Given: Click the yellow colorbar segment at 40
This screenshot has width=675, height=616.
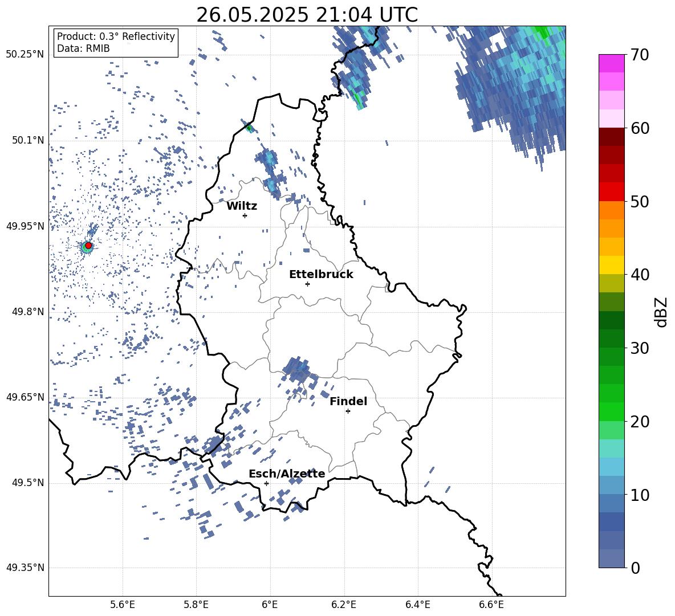Looking at the screenshot, I should (611, 265).
